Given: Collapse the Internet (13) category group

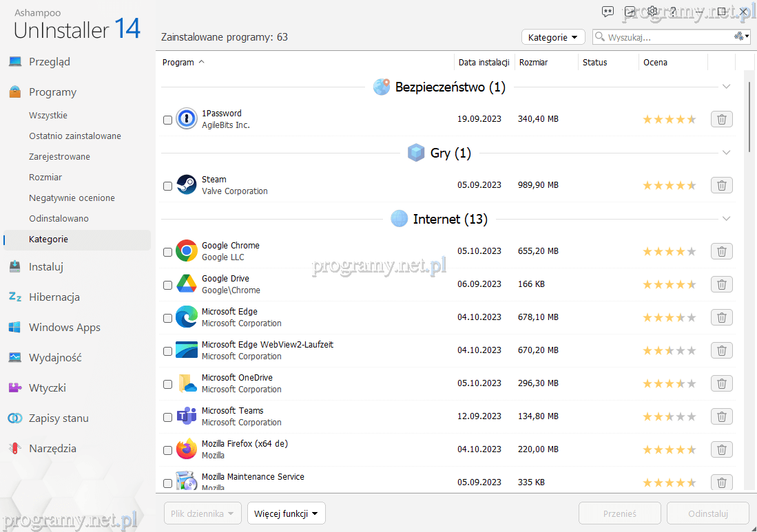Looking at the screenshot, I should point(726,219).
